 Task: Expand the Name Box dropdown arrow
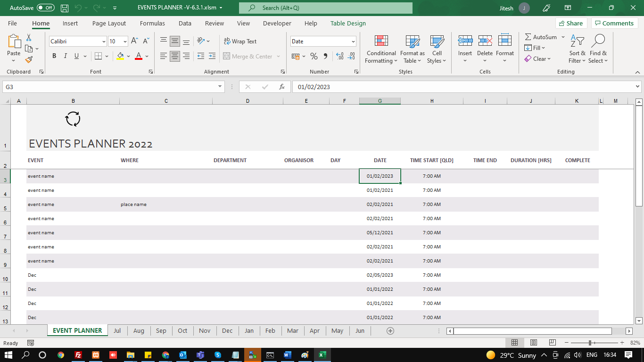point(220,87)
